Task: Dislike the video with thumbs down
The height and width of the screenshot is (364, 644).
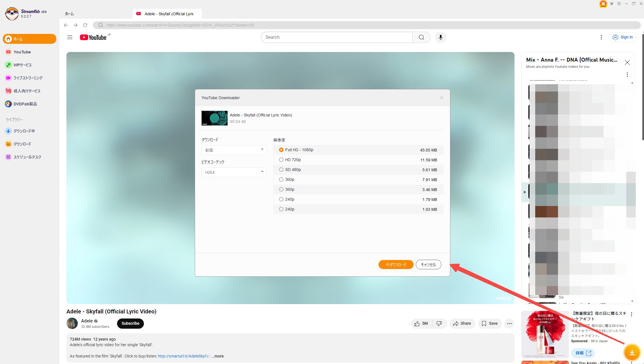Action: pos(439,324)
